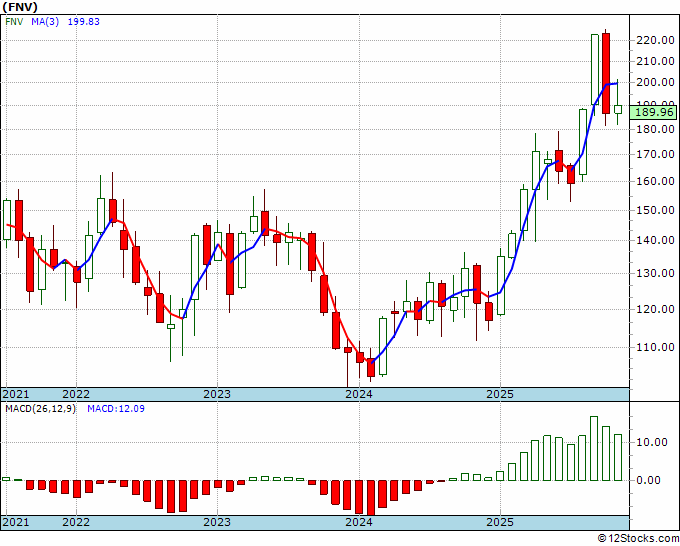This screenshot has height=546, width=680.
Task: Click the deepest red MACD bar at 2024
Action: pyautogui.click(x=371, y=498)
